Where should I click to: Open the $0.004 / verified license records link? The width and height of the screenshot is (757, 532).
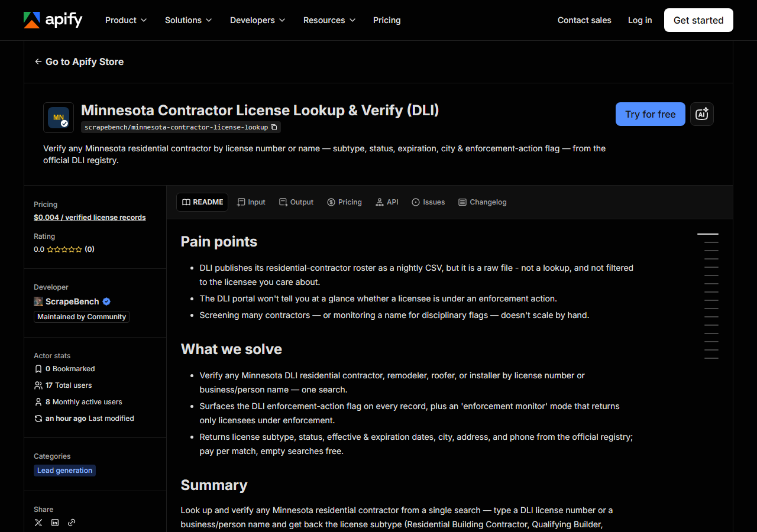[90, 218]
